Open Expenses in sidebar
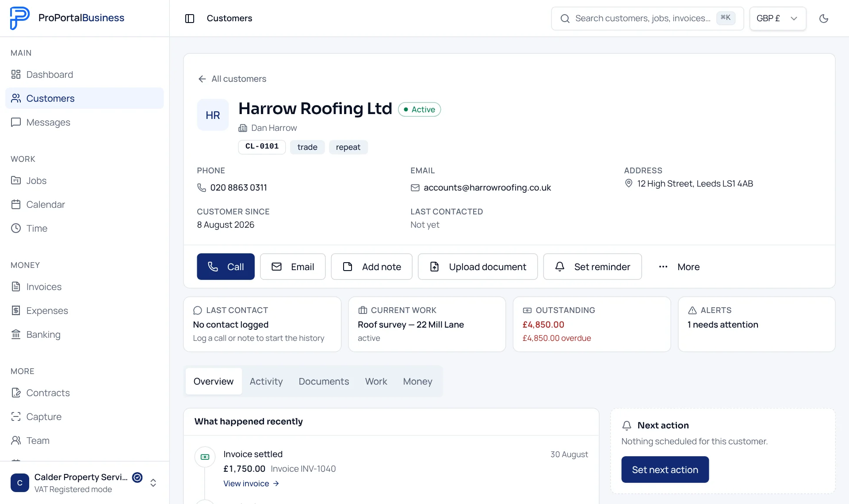Viewport: 849px width, 504px height. [84, 310]
